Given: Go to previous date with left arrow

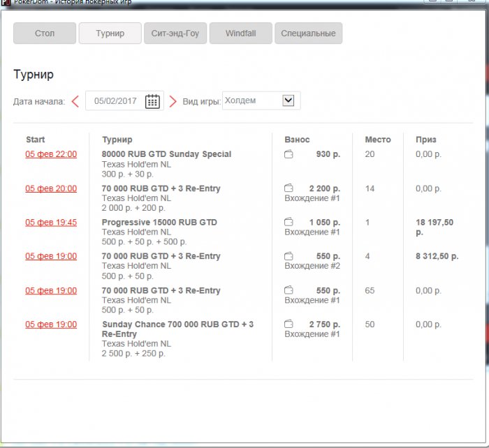Looking at the screenshot, I should coord(75,101).
